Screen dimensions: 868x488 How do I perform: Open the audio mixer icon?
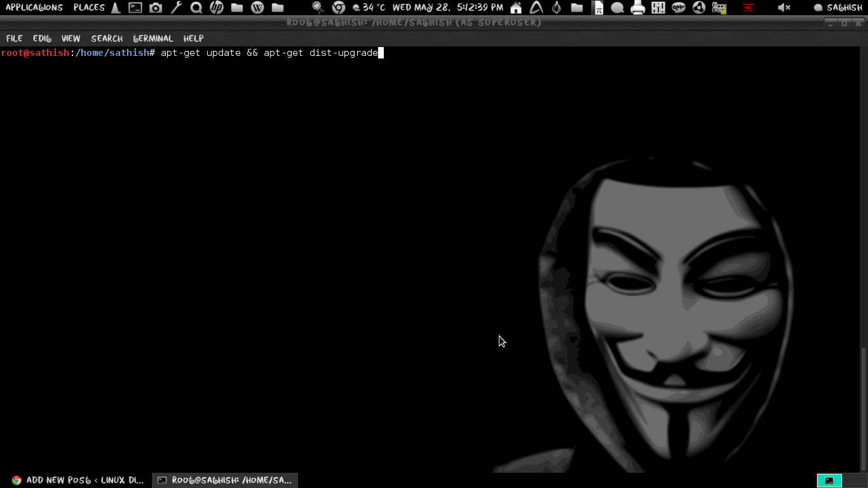click(658, 8)
